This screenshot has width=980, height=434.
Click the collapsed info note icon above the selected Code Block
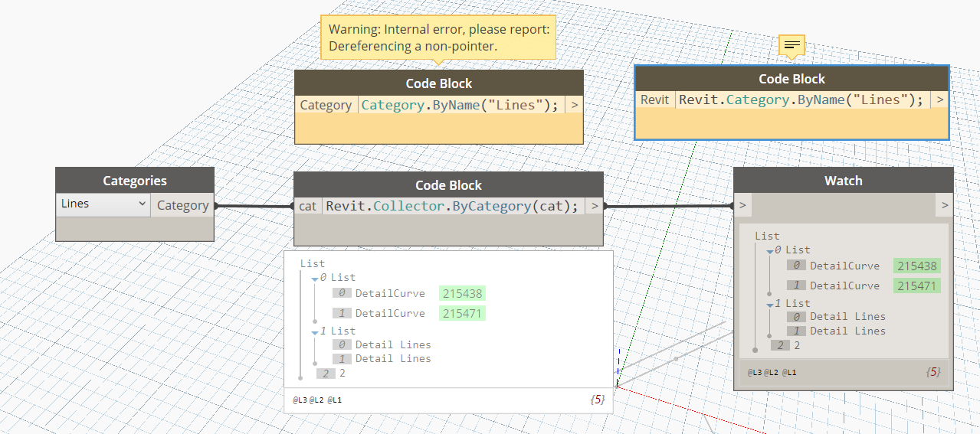[792, 47]
